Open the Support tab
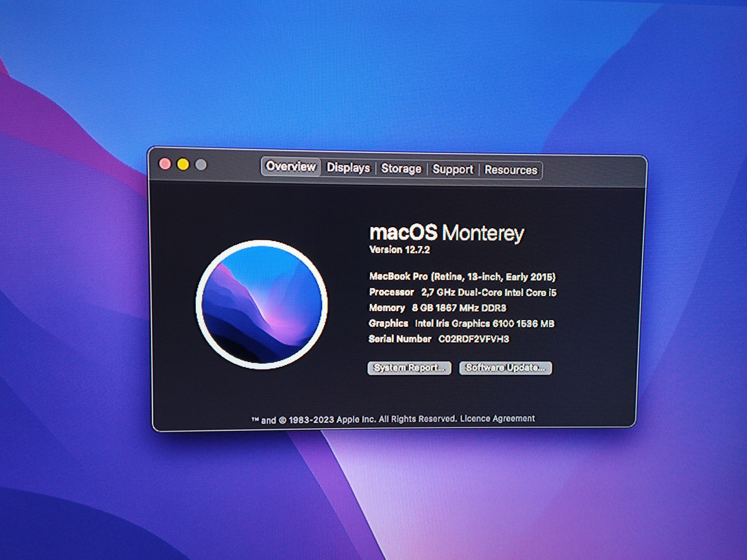The width and height of the screenshot is (747, 560). pyautogui.click(x=453, y=169)
